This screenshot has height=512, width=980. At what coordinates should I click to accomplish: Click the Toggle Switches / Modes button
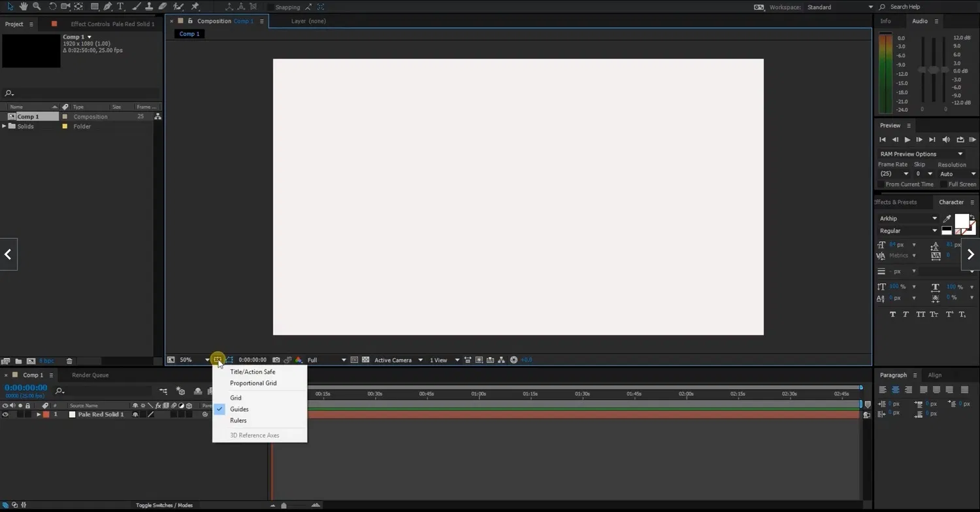[164, 505]
